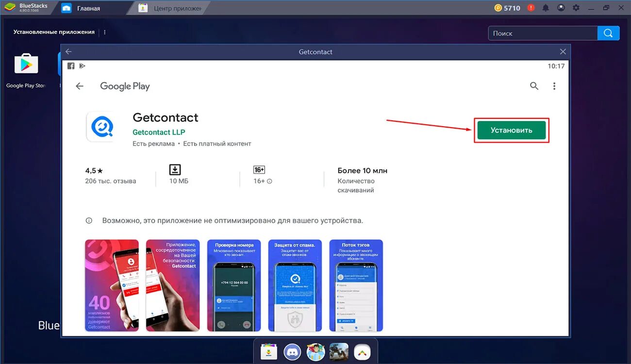Click the green Установить install button
The height and width of the screenshot is (364, 631).
point(512,130)
